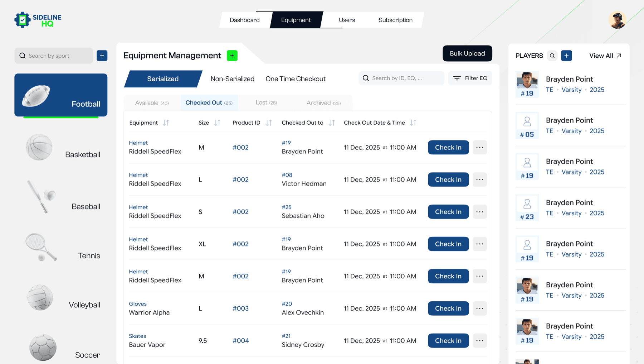The height and width of the screenshot is (364, 644).
Task: Click the add sport plus icon
Action: (x=102, y=56)
